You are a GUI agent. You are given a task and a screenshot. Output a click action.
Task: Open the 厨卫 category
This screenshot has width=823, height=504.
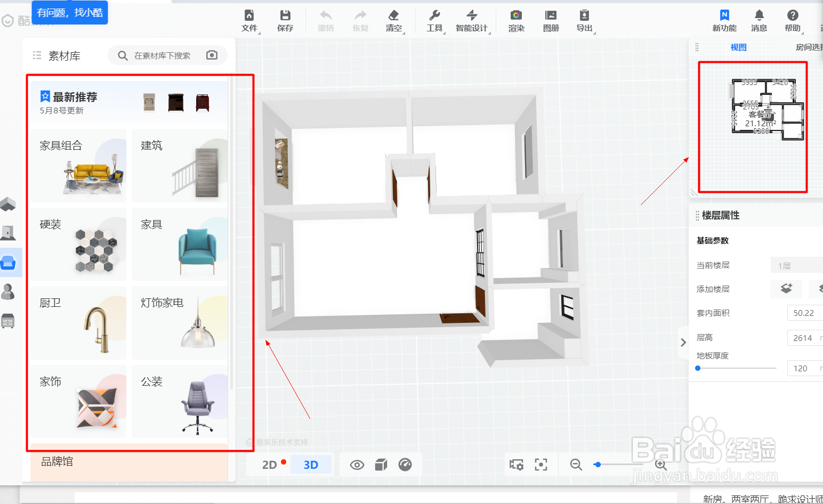click(x=78, y=322)
